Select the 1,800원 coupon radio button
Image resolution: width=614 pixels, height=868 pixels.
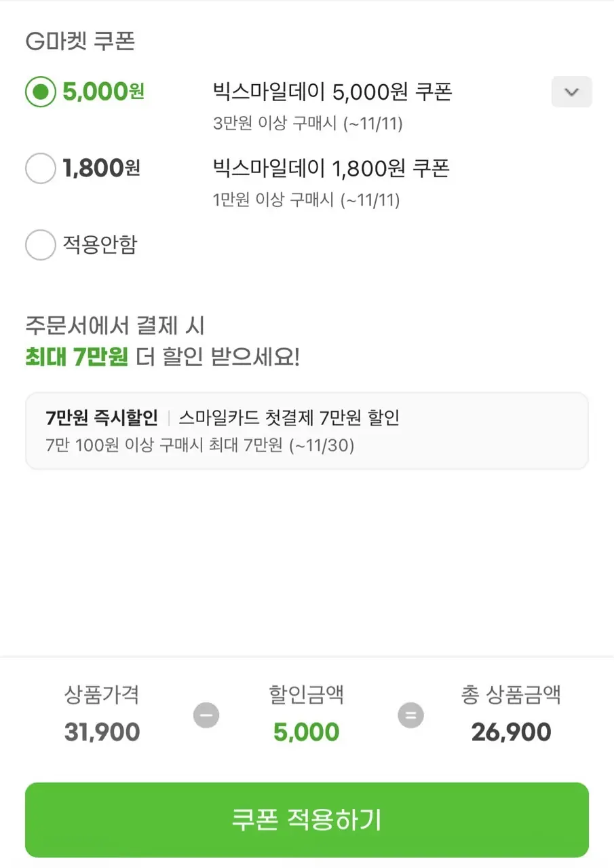click(41, 168)
